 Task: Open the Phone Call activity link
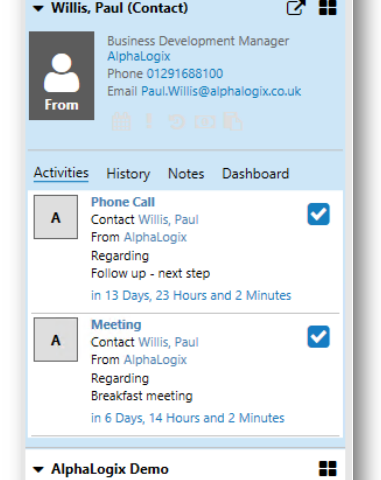pos(123,202)
